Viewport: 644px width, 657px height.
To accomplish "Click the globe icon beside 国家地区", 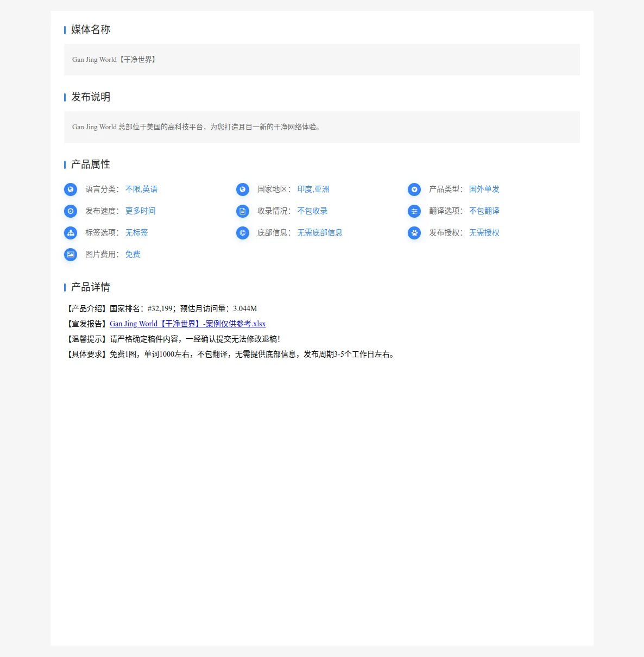I will [x=243, y=189].
